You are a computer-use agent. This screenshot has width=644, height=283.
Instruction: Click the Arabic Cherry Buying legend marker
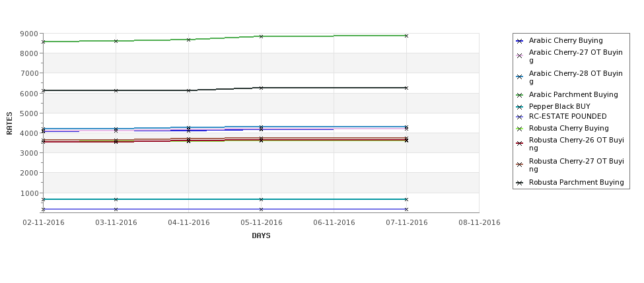pyautogui.click(x=519, y=41)
